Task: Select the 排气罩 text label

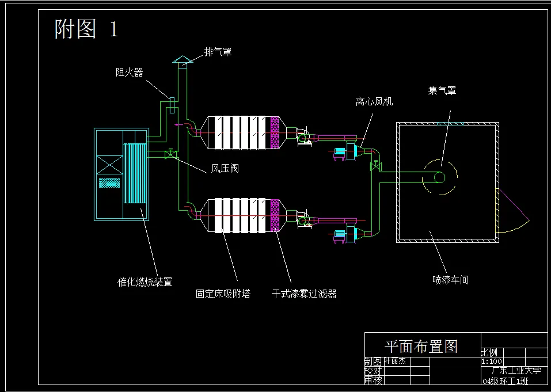Action: [218, 51]
